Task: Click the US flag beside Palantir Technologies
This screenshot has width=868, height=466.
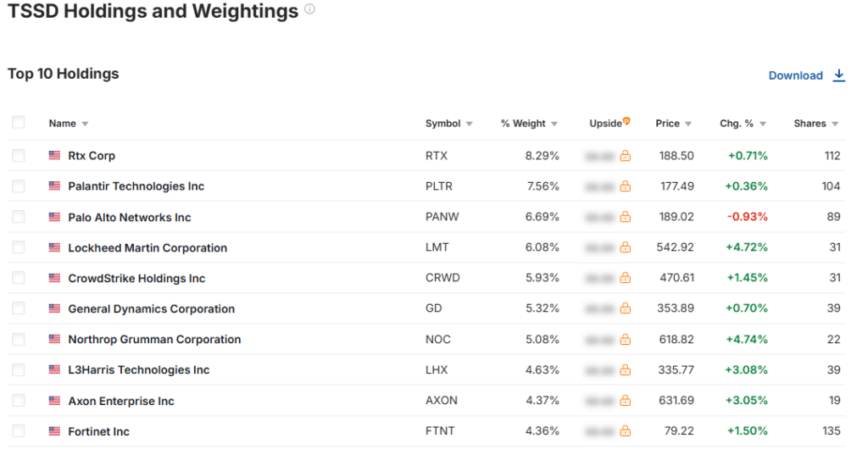Action: (x=54, y=186)
